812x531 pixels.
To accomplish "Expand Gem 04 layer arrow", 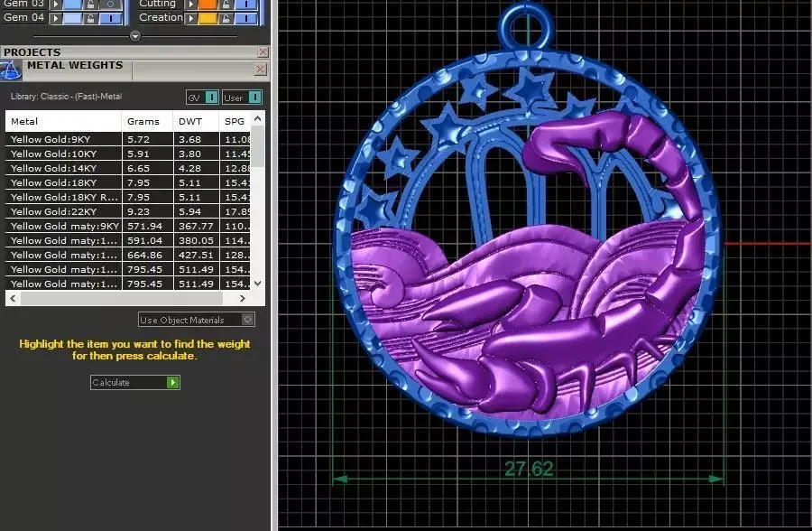I will point(55,19).
